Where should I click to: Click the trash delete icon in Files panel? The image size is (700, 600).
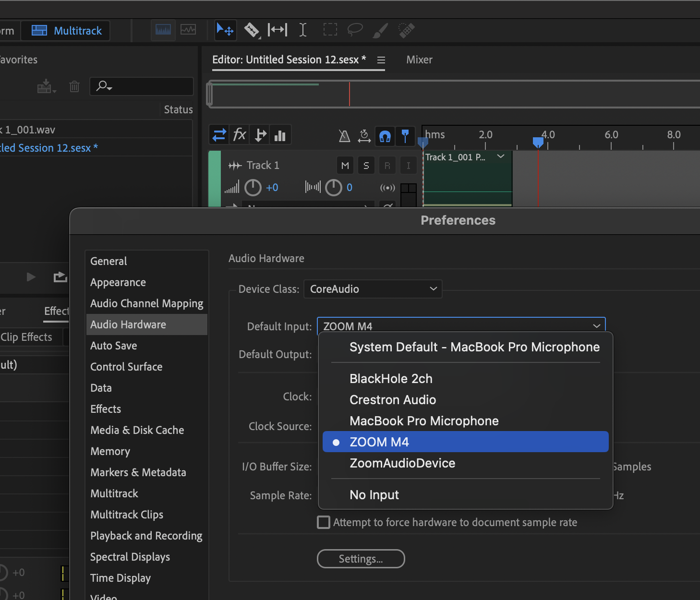[x=74, y=87]
